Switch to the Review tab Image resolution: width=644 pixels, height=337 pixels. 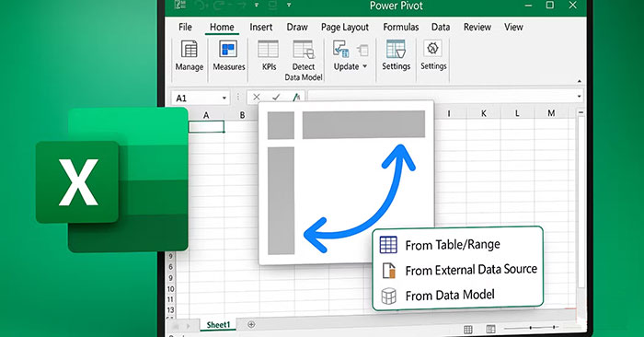point(477,27)
